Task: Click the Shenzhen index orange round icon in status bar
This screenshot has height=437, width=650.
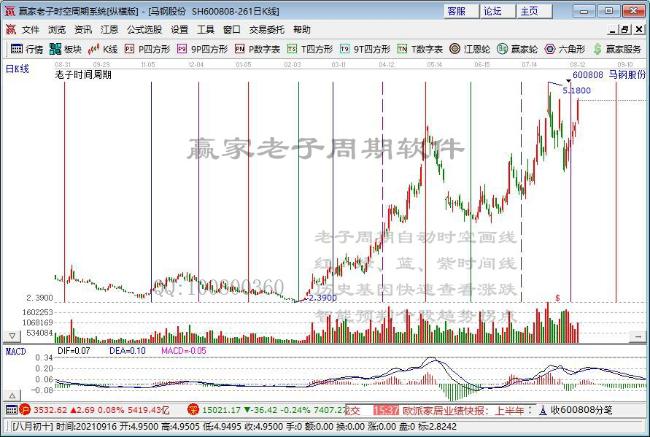Action: [x=193, y=410]
